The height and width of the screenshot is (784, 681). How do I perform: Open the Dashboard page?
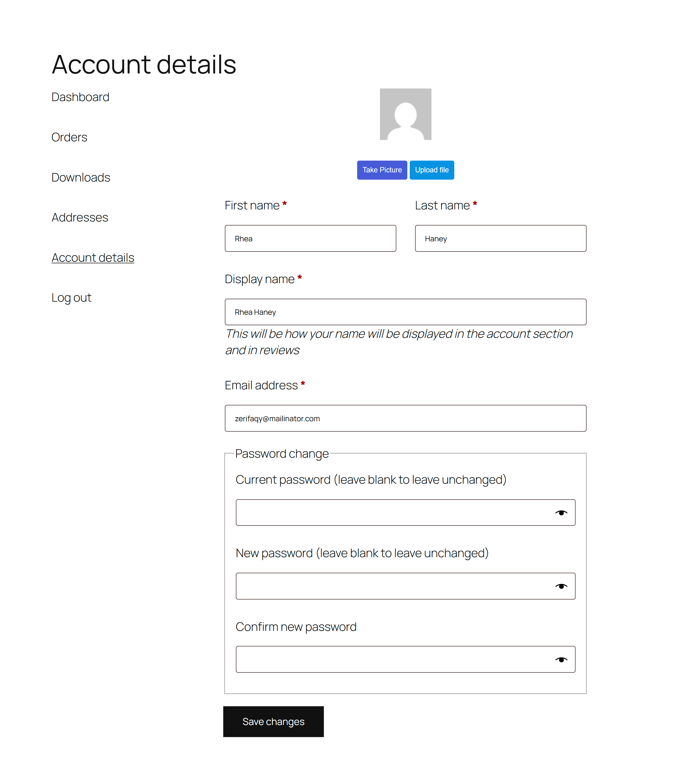(x=80, y=97)
